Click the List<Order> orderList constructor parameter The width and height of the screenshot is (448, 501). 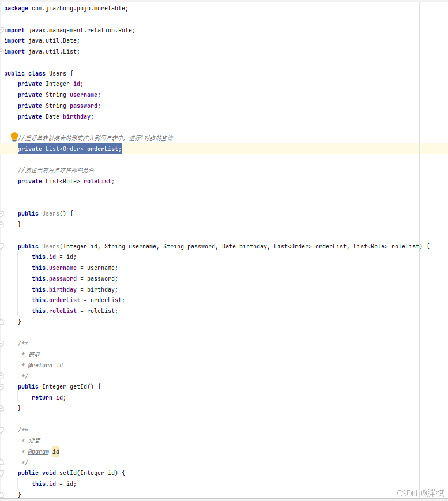[310, 246]
